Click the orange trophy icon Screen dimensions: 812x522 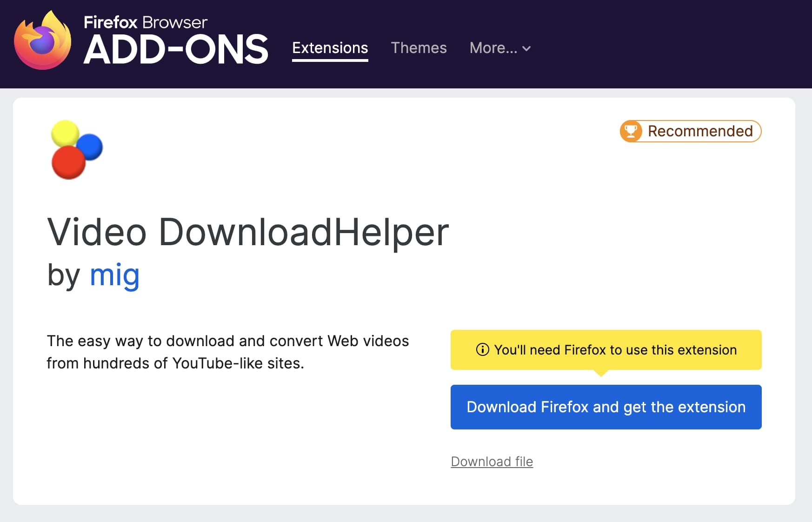click(x=631, y=131)
